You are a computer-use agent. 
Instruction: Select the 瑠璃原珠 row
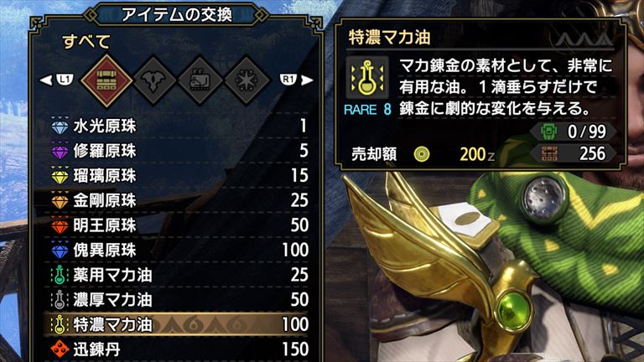(179, 176)
